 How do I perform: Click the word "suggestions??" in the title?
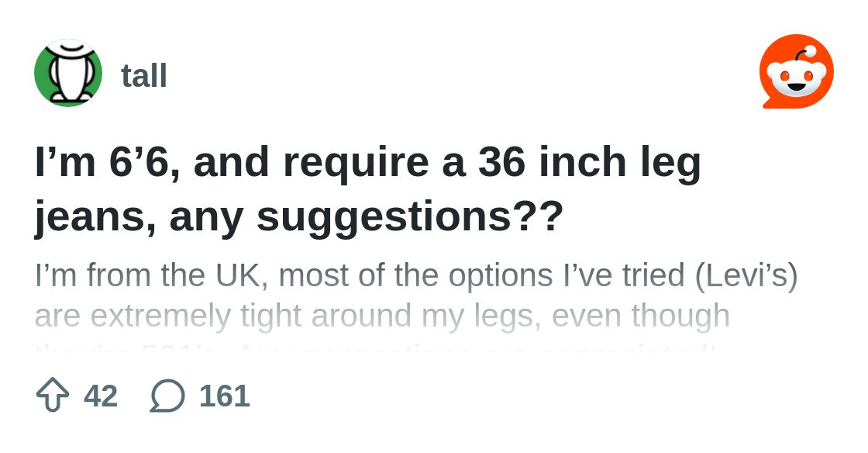(x=409, y=219)
